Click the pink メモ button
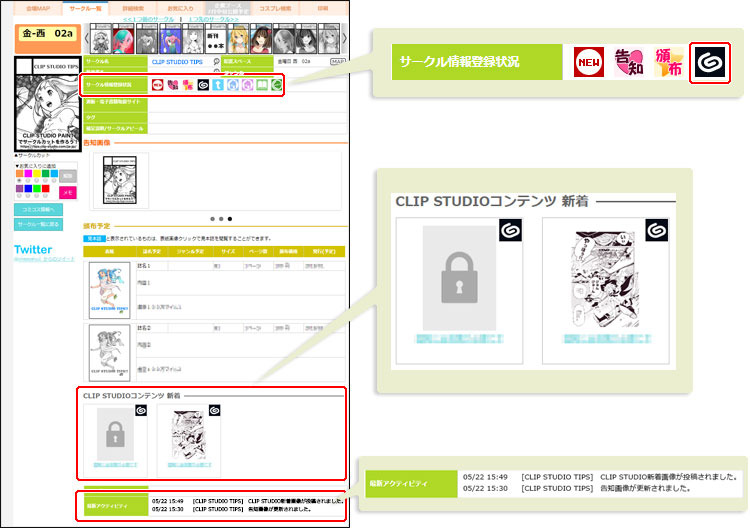 67,192
